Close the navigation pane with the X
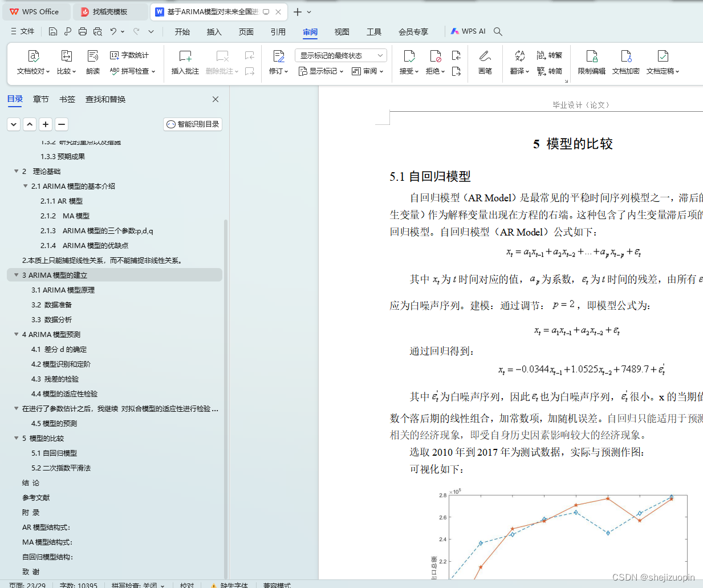This screenshot has width=703, height=588. (x=216, y=99)
